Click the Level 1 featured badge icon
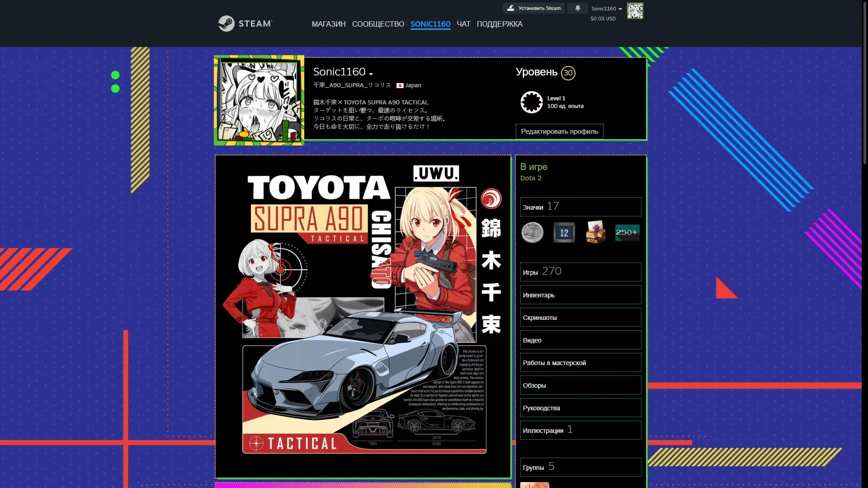Viewport: 868px width, 488px height. 531,102
